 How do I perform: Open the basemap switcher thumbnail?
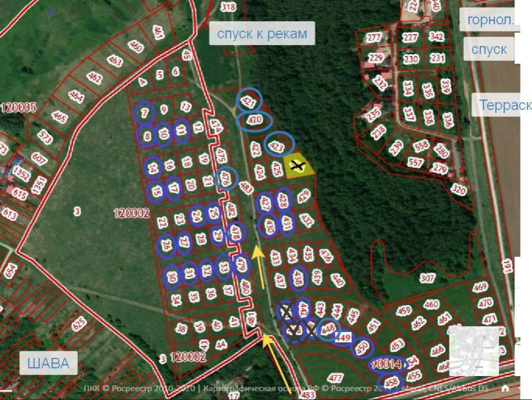(x=473, y=351)
